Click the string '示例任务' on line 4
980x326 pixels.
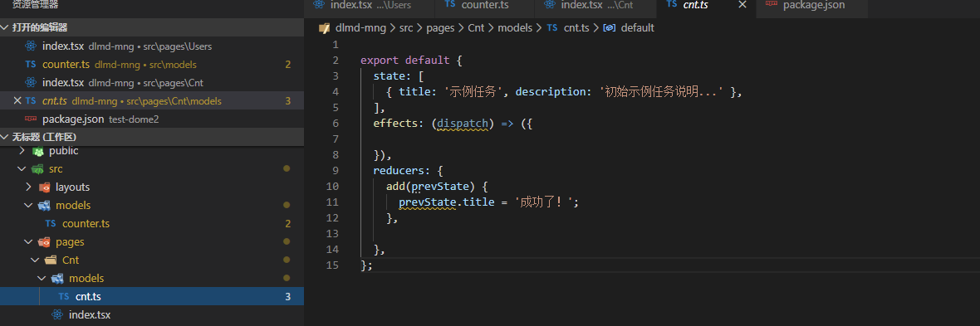pyautogui.click(x=474, y=92)
